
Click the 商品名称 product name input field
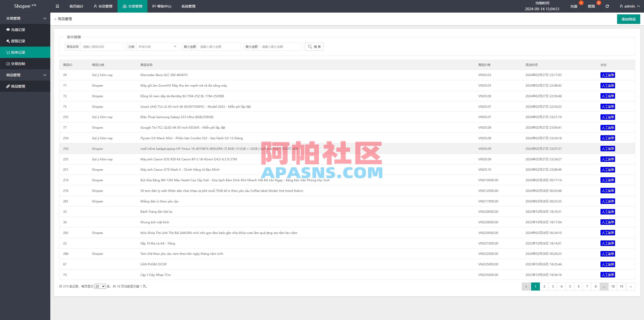(x=102, y=46)
